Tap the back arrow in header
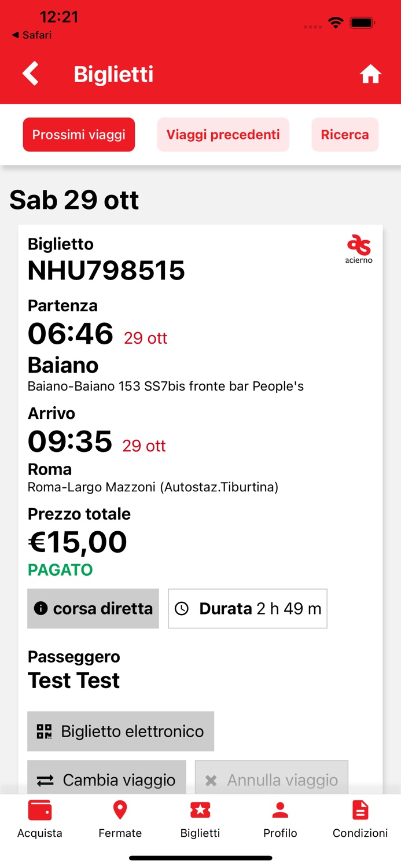Screen dimensions: 401x868 click(x=31, y=74)
